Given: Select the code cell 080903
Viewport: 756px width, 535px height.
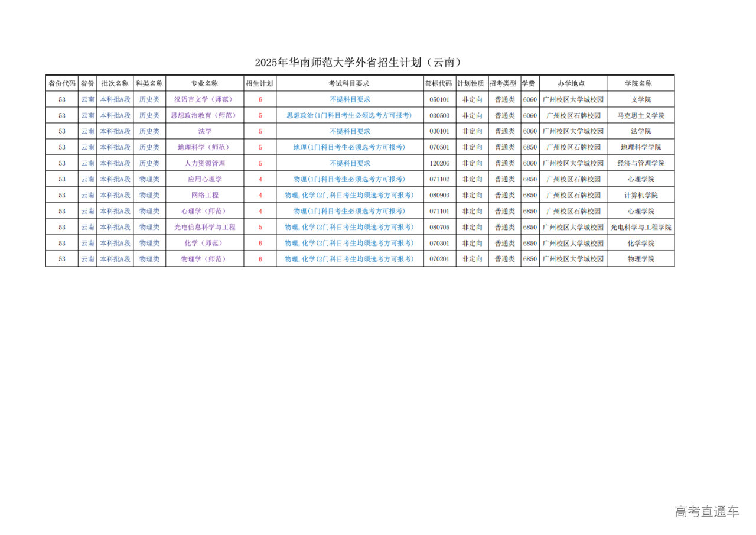Looking at the screenshot, I should 439,195.
